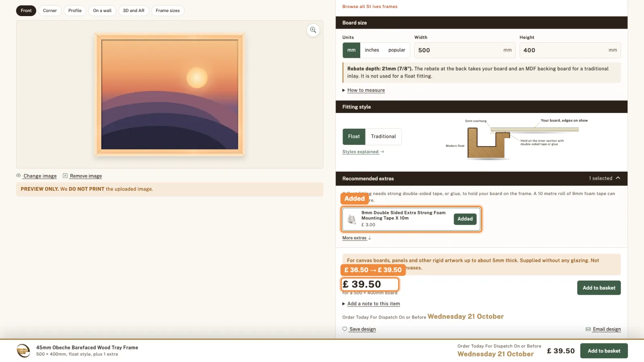The image size is (644, 362).
Task: Click the Width input field
Action: 465,50
